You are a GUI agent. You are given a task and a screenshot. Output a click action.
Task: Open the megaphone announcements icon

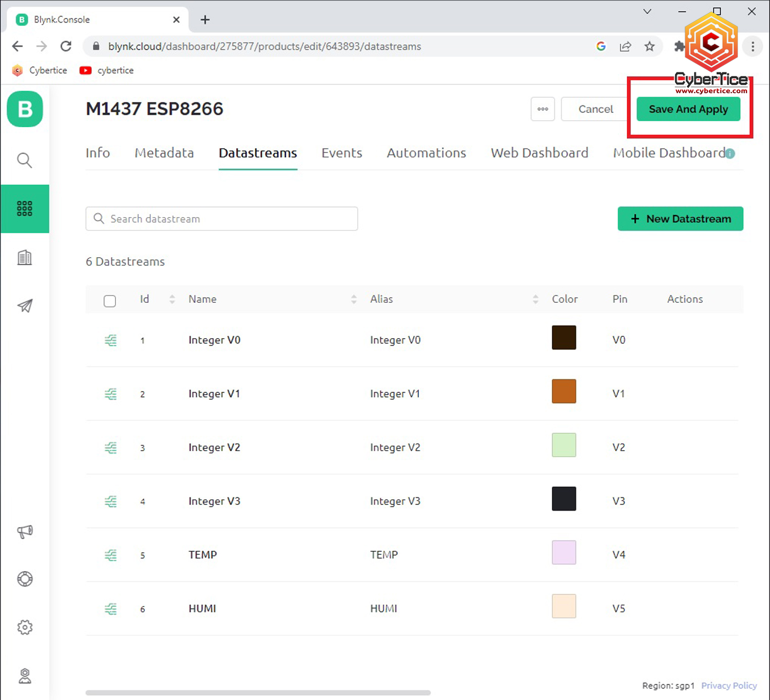tap(25, 531)
